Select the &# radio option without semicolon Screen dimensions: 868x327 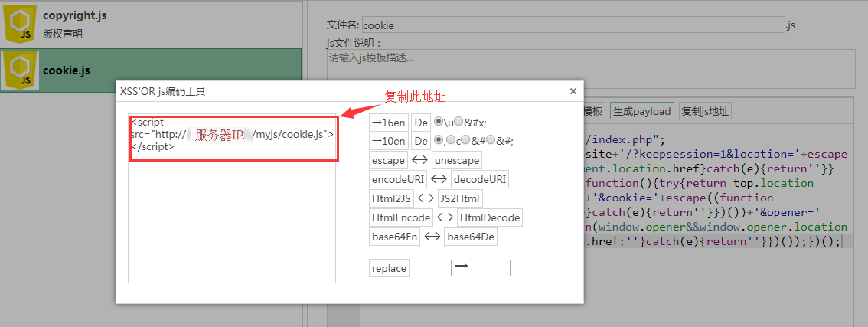[x=465, y=139]
